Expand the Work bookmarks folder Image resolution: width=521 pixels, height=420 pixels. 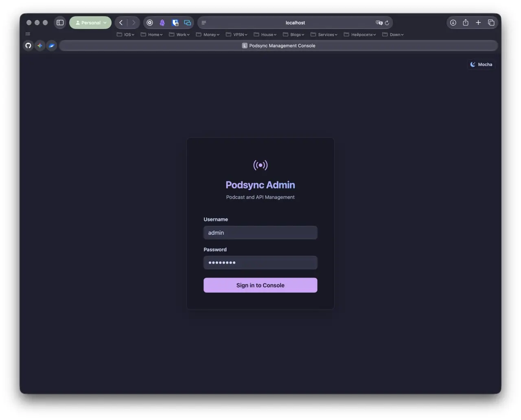tap(179, 35)
